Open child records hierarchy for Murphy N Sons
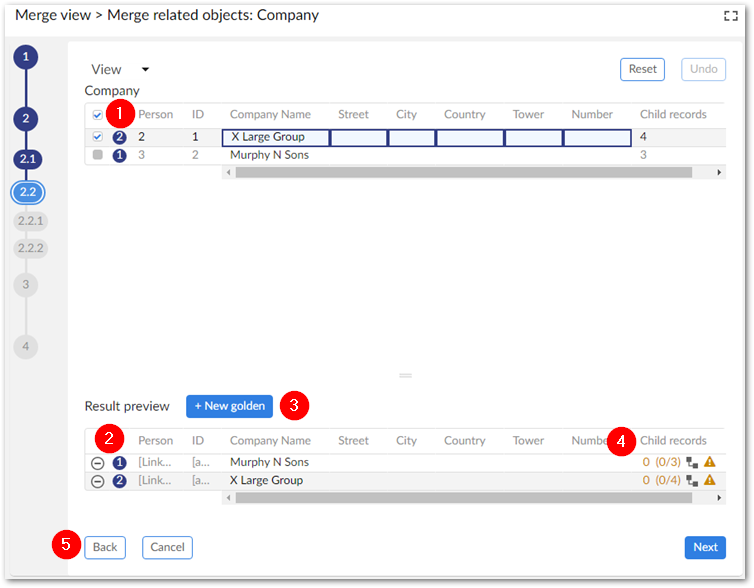Screen dimensions: 754x588 click(692, 462)
